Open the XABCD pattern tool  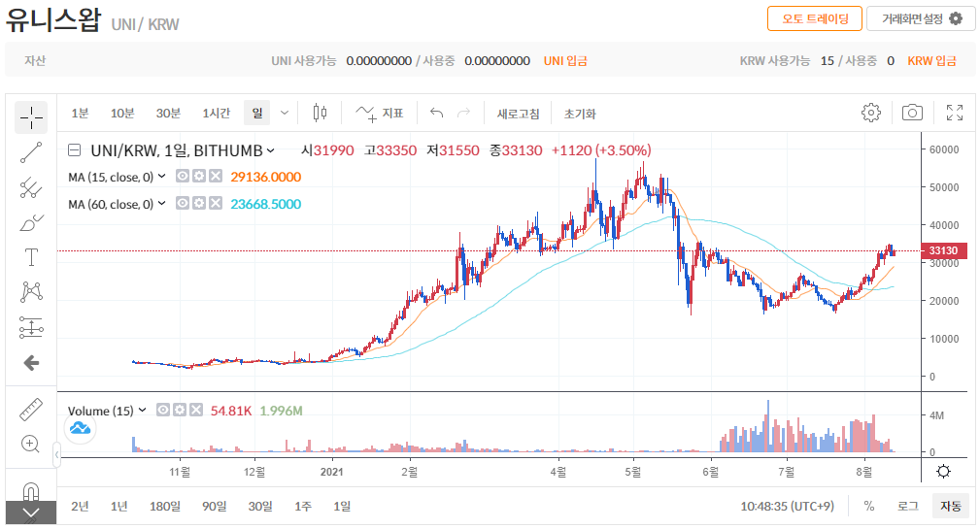31,291
